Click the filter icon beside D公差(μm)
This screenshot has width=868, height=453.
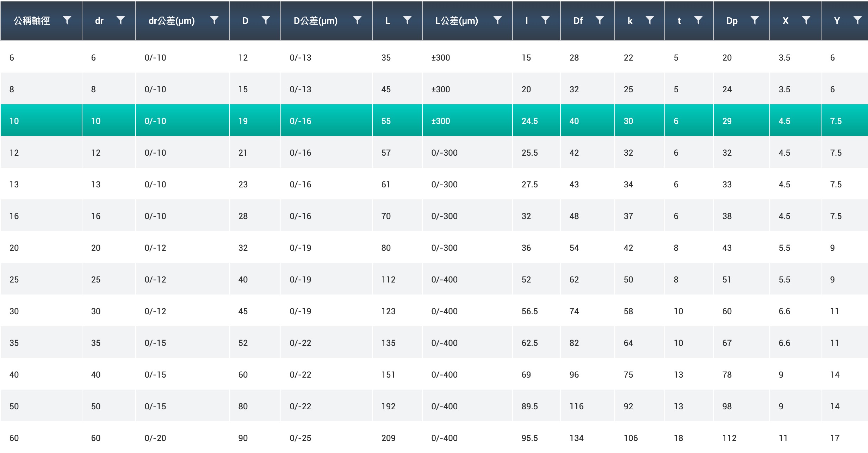pyautogui.click(x=357, y=20)
